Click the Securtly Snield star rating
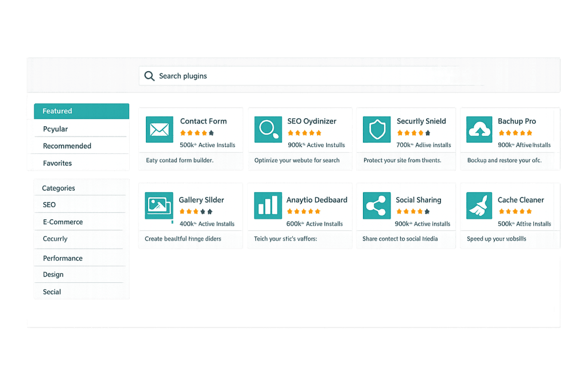 pos(413,133)
